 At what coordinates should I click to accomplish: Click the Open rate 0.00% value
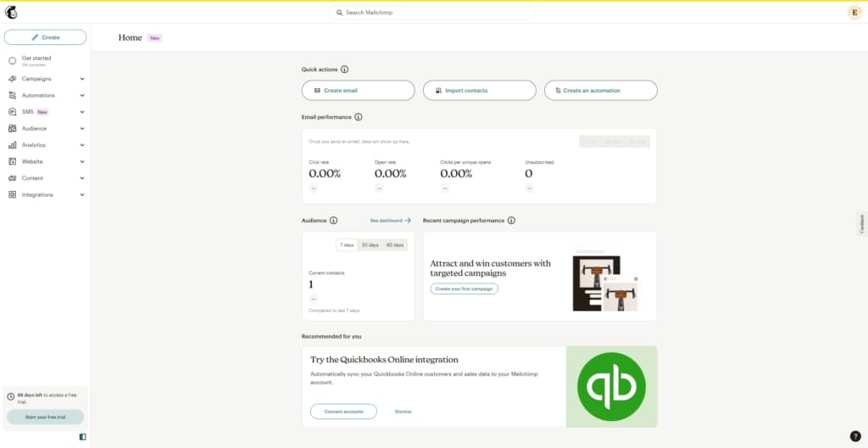390,174
